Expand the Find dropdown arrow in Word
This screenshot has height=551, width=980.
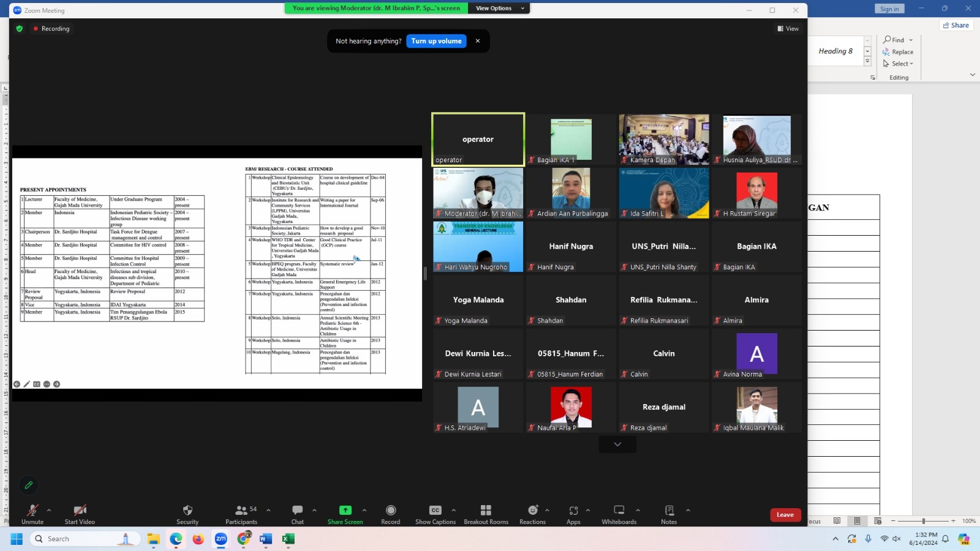(911, 40)
